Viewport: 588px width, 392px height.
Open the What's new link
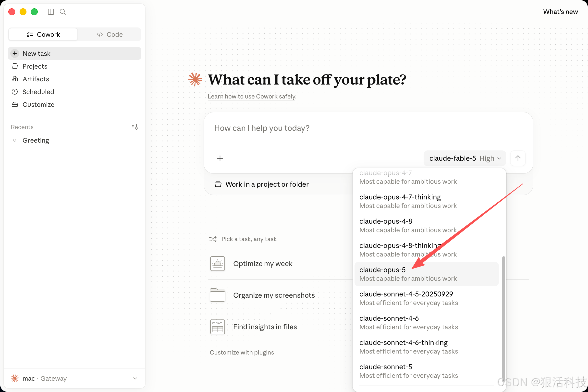560,12
